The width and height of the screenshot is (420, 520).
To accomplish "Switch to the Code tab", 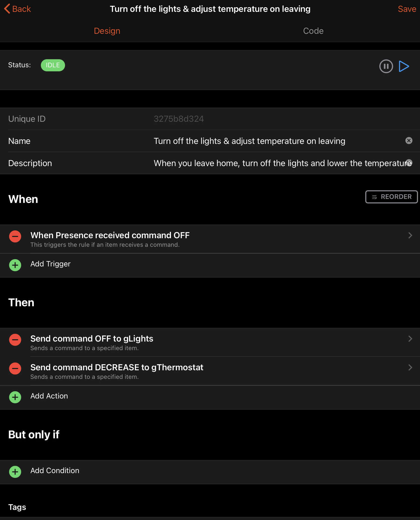I will 313,31.
